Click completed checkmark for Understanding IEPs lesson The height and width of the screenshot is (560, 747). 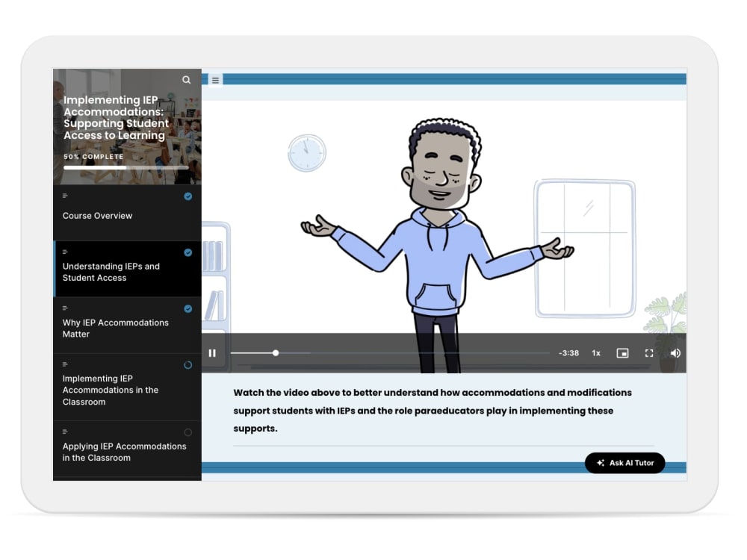click(188, 253)
